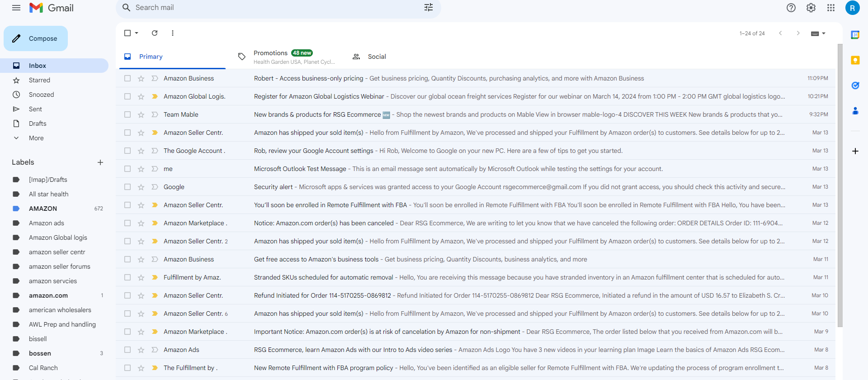This screenshot has width=868, height=380.
Task: Open Google Keep side panel icon
Action: coord(855,60)
